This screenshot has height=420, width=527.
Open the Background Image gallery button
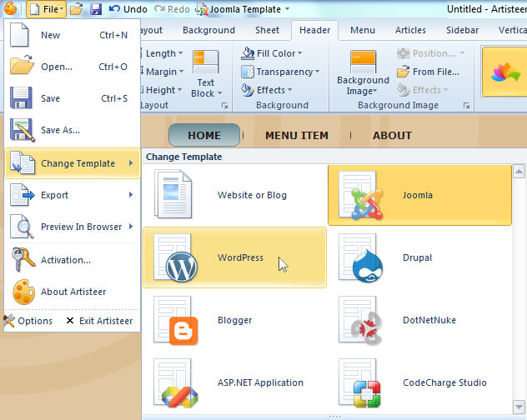pyautogui.click(x=363, y=72)
